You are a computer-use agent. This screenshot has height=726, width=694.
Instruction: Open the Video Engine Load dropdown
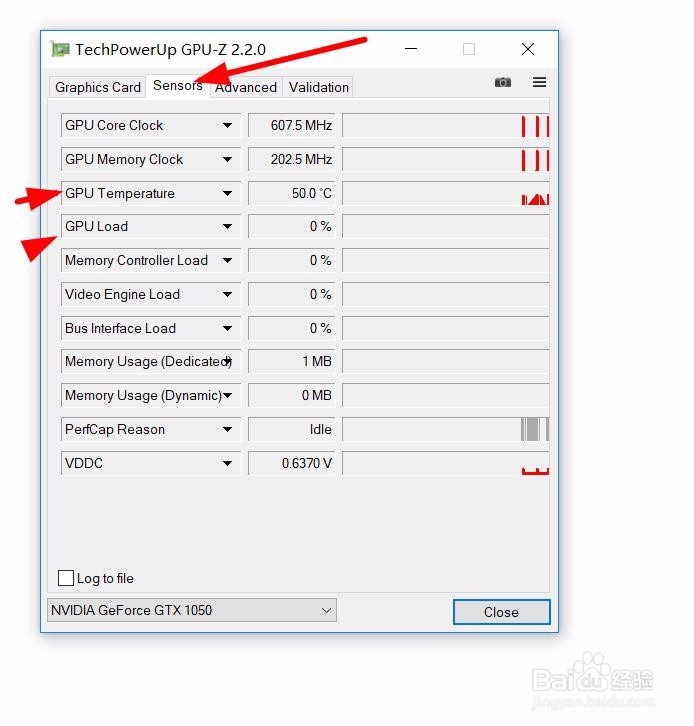point(227,294)
